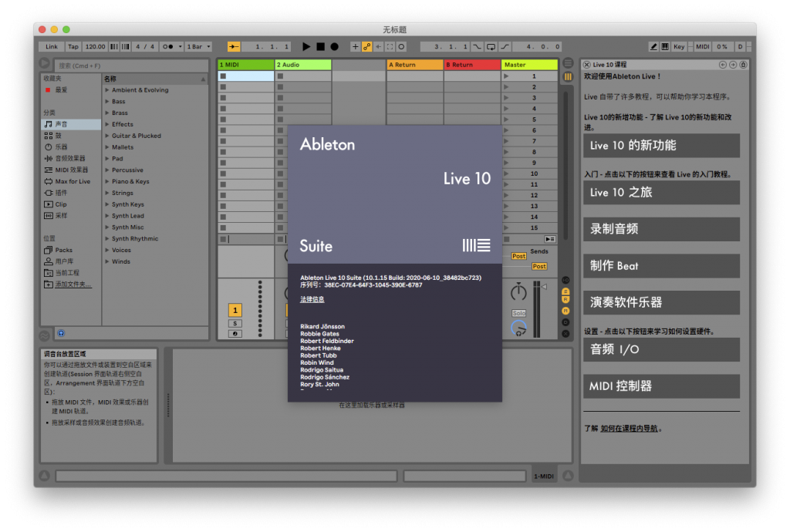Open Packs in browser places
The height and width of the screenshot is (532, 790).
tap(70, 250)
